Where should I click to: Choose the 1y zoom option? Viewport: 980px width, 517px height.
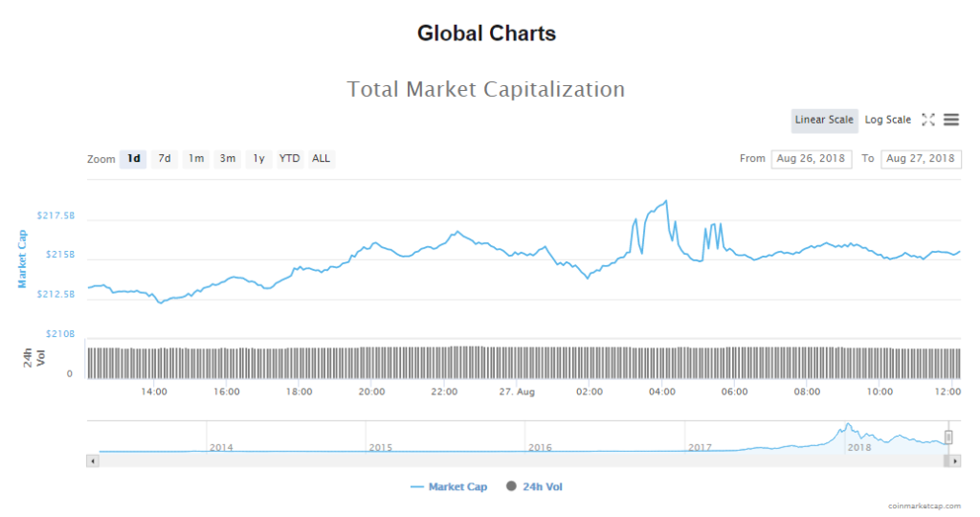tap(258, 159)
